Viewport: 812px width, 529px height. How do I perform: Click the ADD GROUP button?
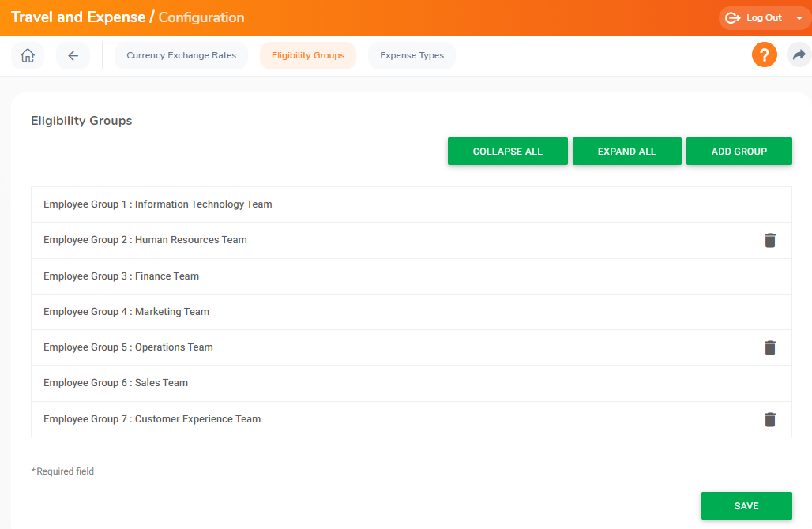click(739, 151)
